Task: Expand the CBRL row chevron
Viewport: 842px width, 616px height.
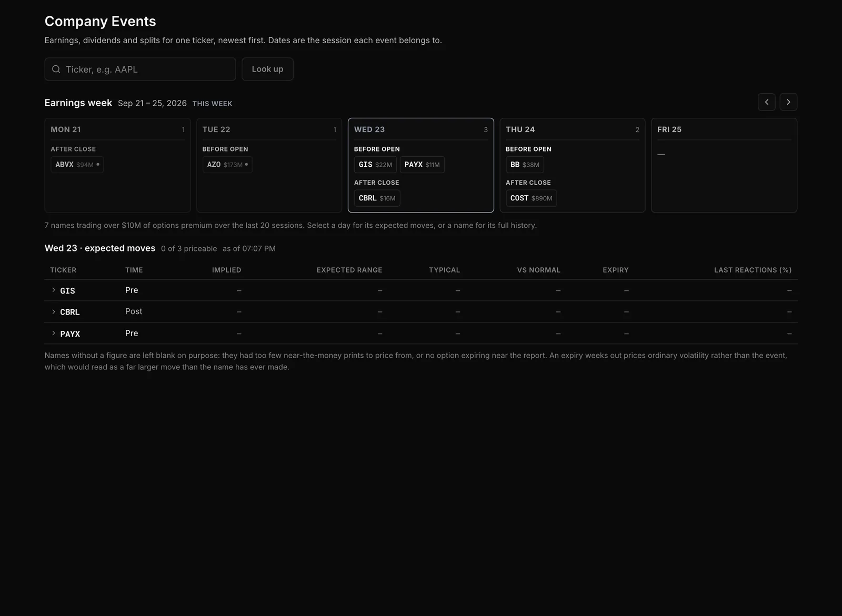Action: tap(54, 312)
